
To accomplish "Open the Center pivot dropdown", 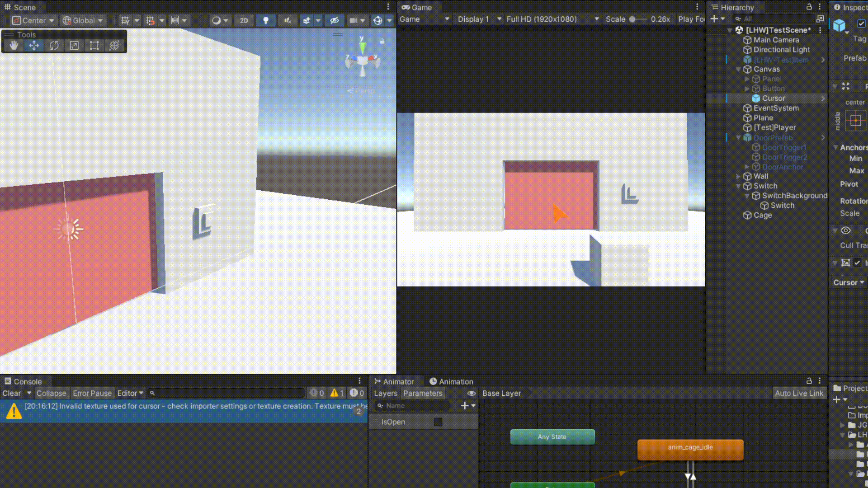I will 34,20.
